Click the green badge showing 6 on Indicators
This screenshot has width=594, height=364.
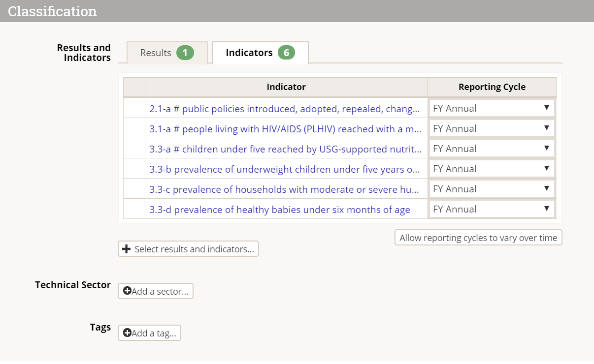(x=286, y=53)
